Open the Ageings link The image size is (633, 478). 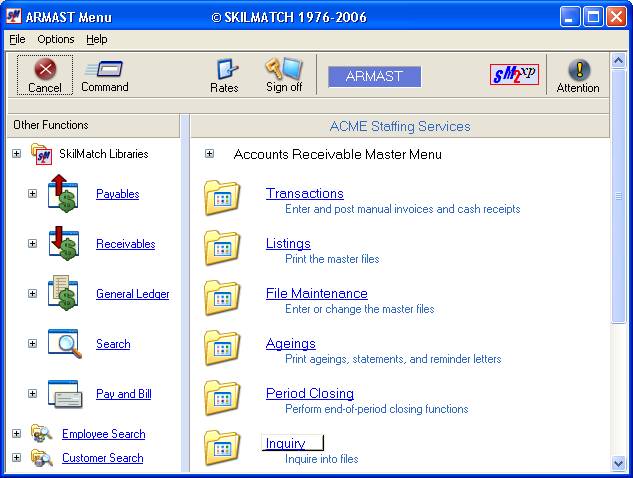pos(291,344)
